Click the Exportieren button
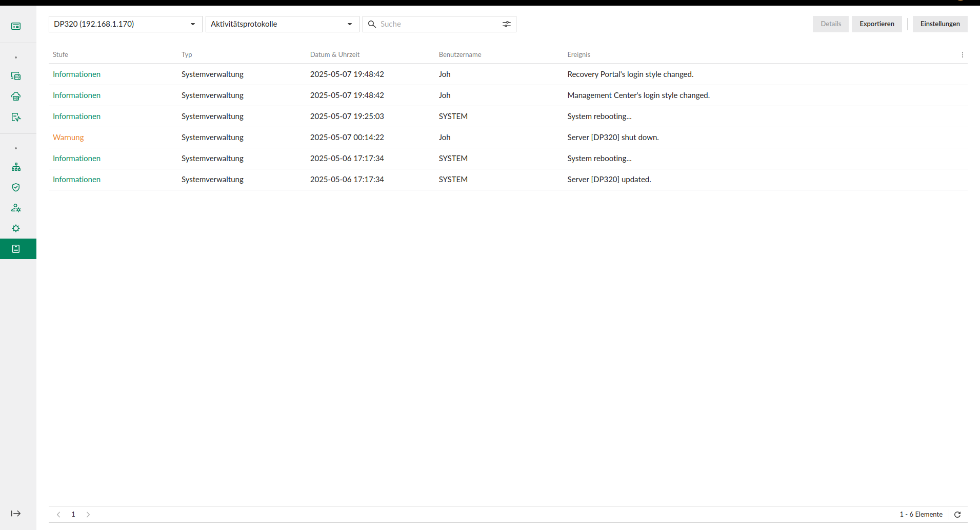The image size is (980, 530). pyautogui.click(x=876, y=24)
